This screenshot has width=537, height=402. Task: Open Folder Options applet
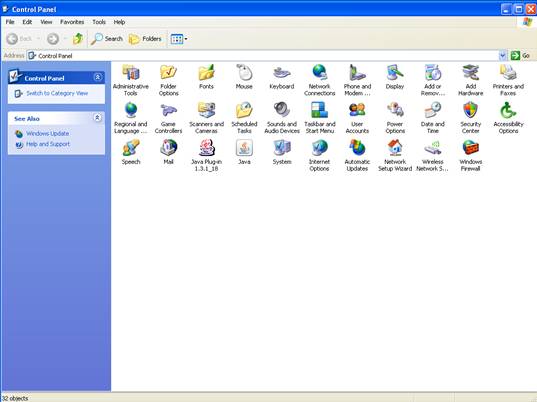tap(168, 73)
